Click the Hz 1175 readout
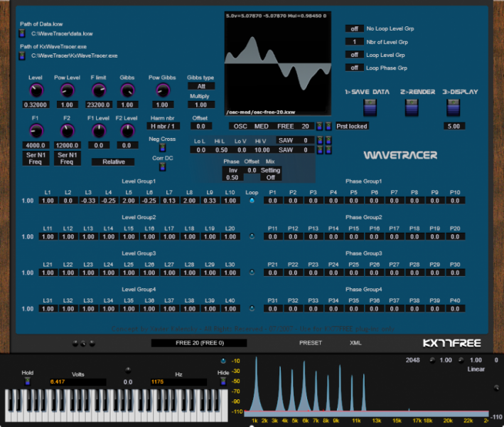This screenshot has height=427, width=504. 178,382
